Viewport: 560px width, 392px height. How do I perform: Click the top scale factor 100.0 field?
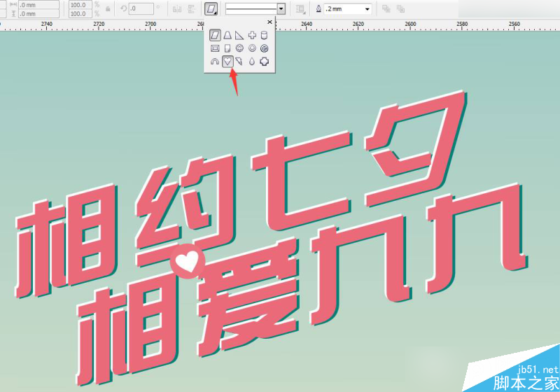pos(80,5)
